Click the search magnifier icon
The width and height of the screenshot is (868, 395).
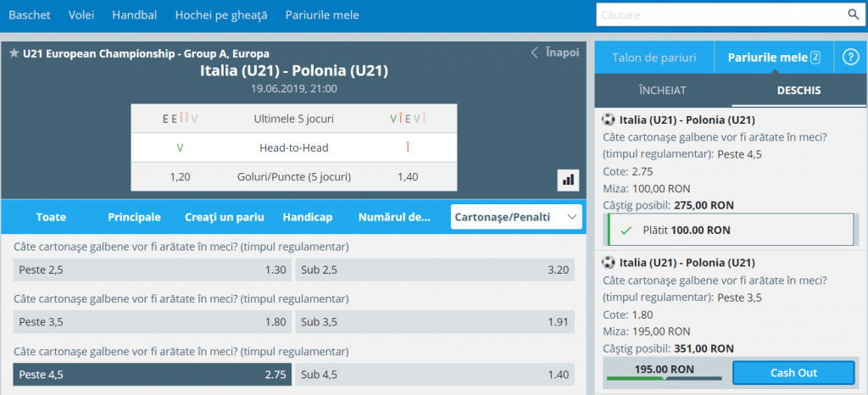pos(853,14)
